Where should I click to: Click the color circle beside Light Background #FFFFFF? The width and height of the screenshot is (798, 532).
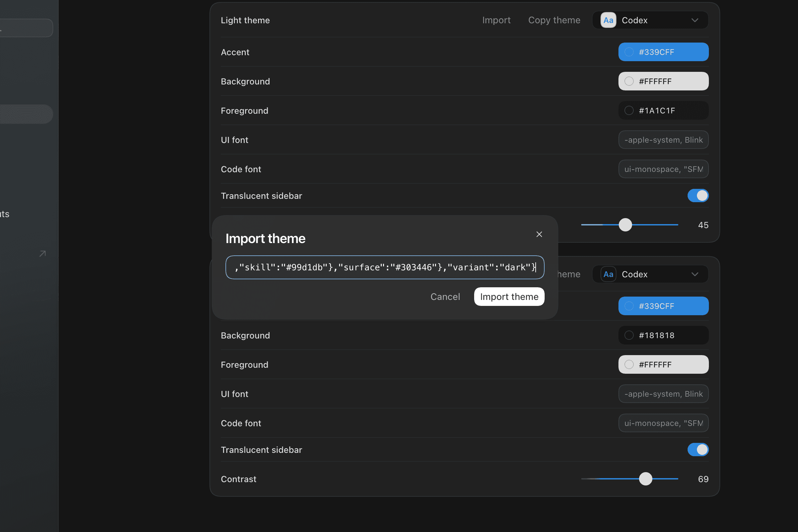[x=629, y=81]
